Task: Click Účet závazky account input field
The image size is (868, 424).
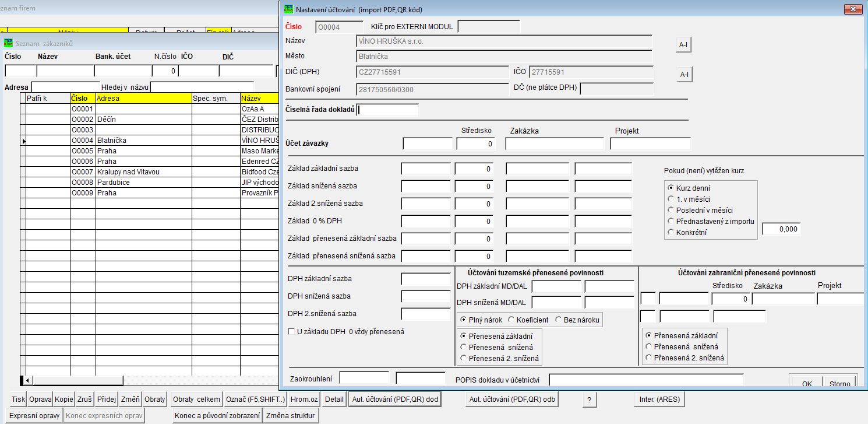Action: click(x=428, y=143)
